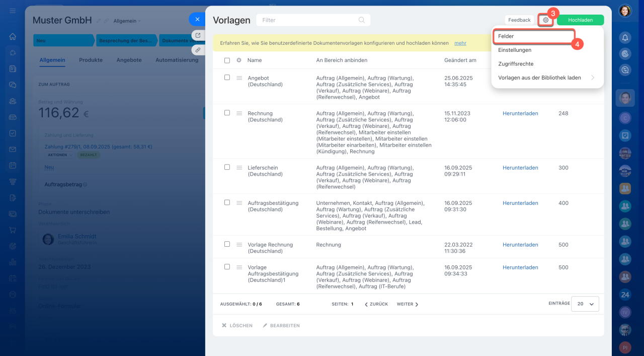Tick the checkbox for Vorlage Rechnung (Deutschland)

point(227,244)
